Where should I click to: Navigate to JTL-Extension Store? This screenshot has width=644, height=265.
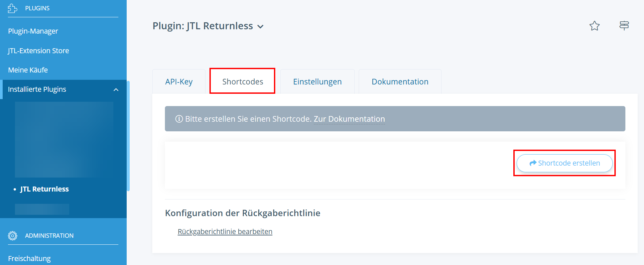[39, 51]
